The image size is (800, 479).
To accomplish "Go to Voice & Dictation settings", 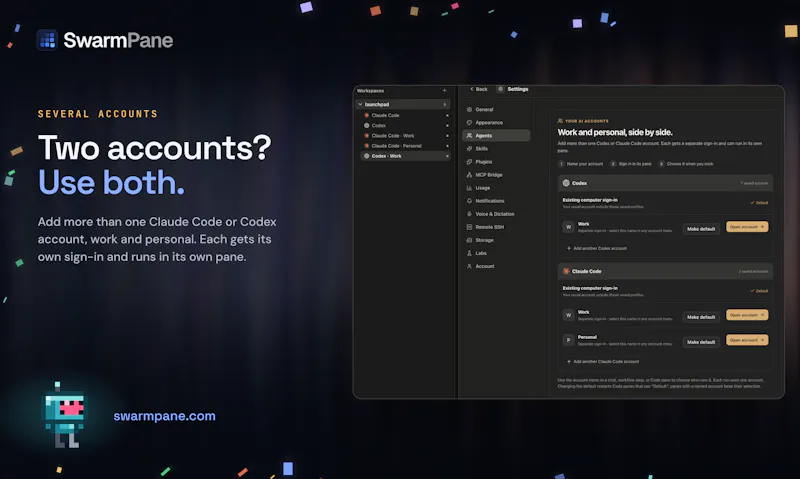I will coord(496,214).
